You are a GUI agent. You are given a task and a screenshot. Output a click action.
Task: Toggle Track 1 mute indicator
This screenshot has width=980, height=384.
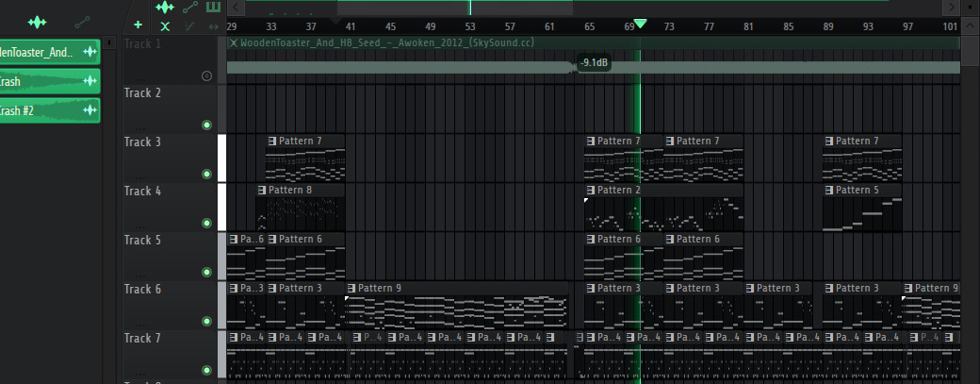[207, 76]
